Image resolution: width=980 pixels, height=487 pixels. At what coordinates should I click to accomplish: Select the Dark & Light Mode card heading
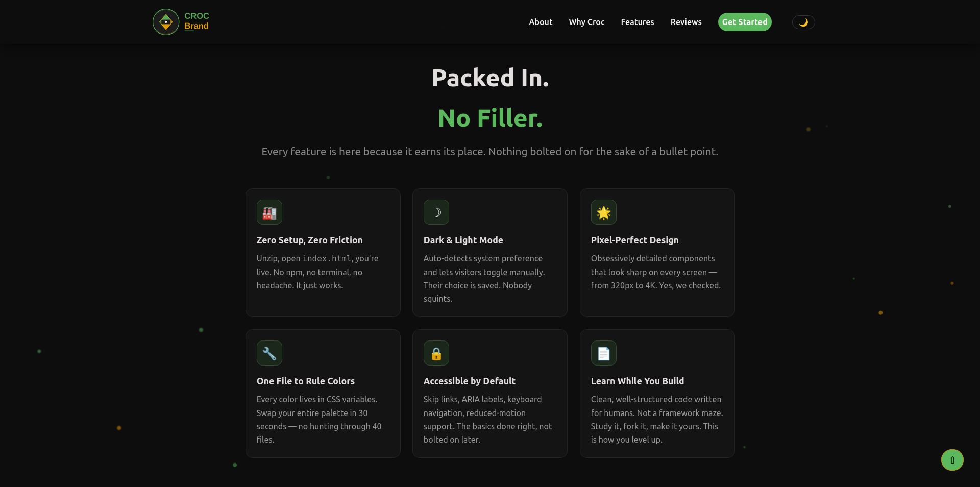pyautogui.click(x=463, y=240)
